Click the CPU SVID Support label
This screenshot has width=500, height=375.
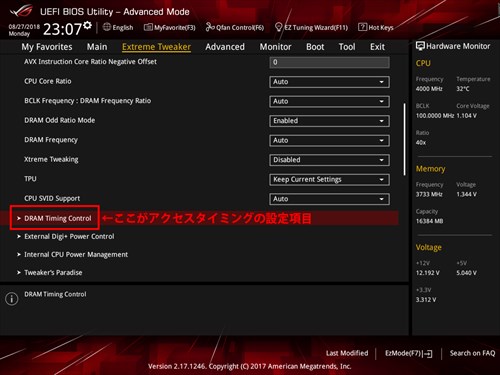coord(52,198)
